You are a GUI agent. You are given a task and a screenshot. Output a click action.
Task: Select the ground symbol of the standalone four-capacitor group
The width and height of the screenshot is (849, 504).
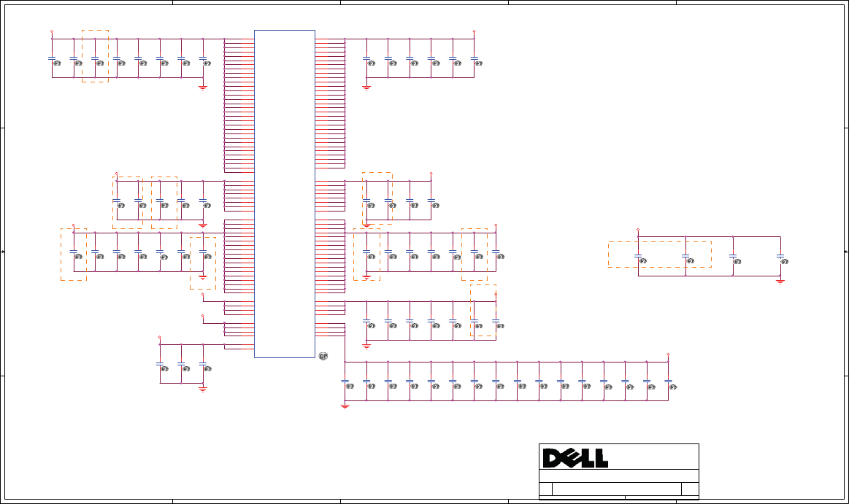pos(780,282)
